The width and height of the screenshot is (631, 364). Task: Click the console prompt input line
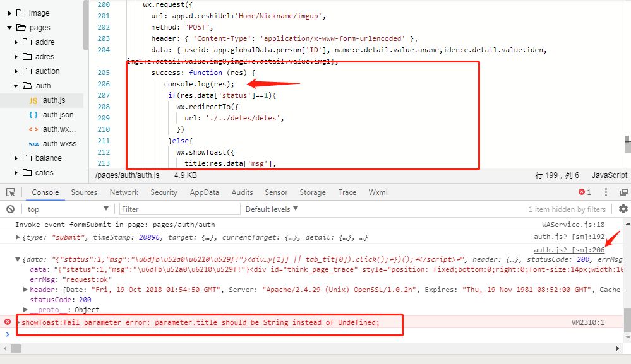coord(314,334)
